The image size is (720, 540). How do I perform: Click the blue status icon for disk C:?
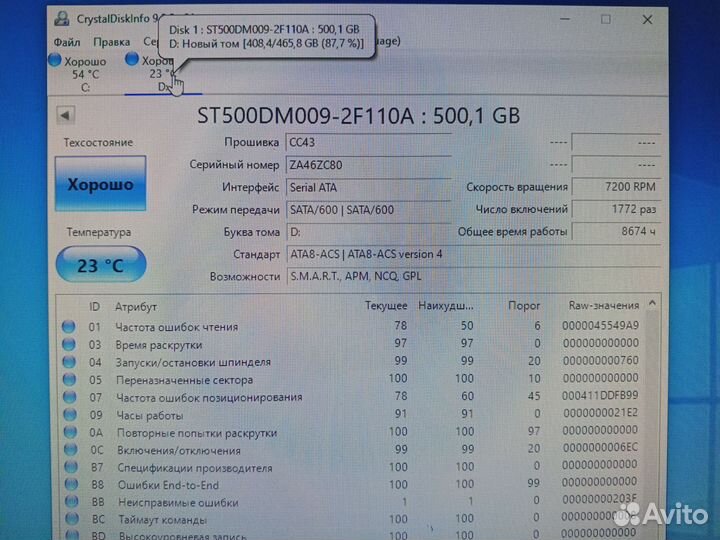[54, 60]
